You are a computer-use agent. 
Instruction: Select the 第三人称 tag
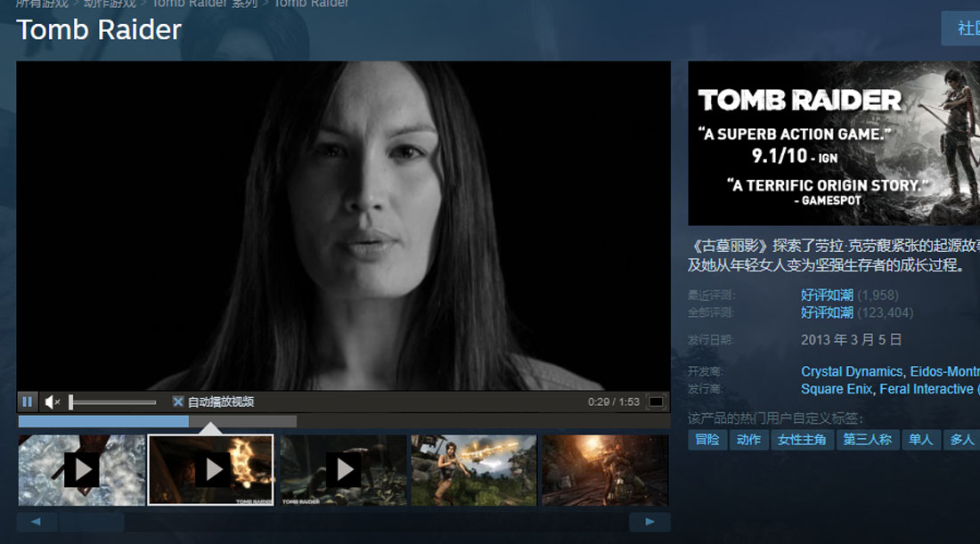point(868,440)
